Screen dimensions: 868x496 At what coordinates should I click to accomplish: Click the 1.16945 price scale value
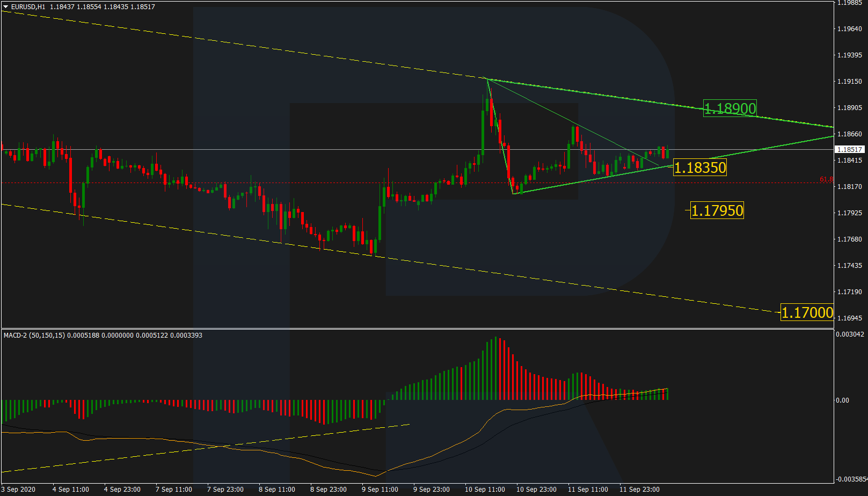850,318
